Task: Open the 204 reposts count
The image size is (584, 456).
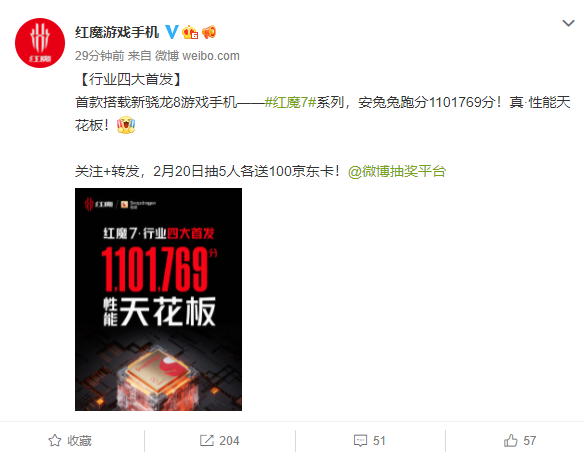Action: click(229, 441)
